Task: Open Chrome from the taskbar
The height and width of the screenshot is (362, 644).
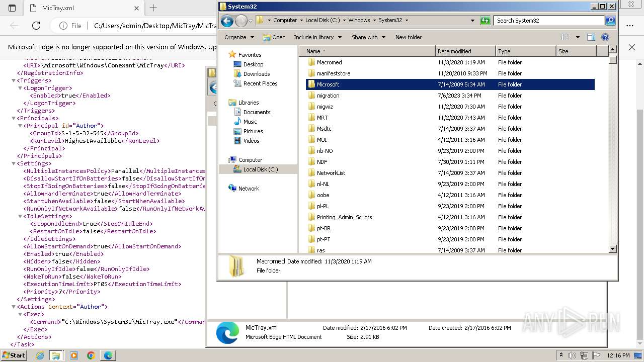Action: [x=91, y=355]
